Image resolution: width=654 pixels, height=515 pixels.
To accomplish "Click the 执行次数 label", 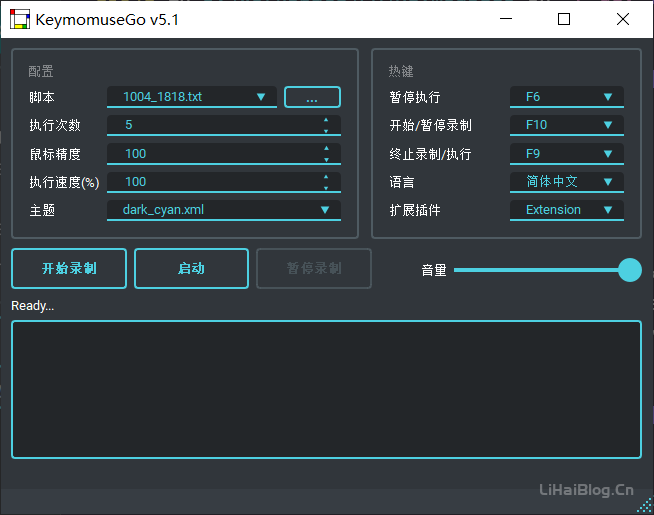I will (55, 125).
